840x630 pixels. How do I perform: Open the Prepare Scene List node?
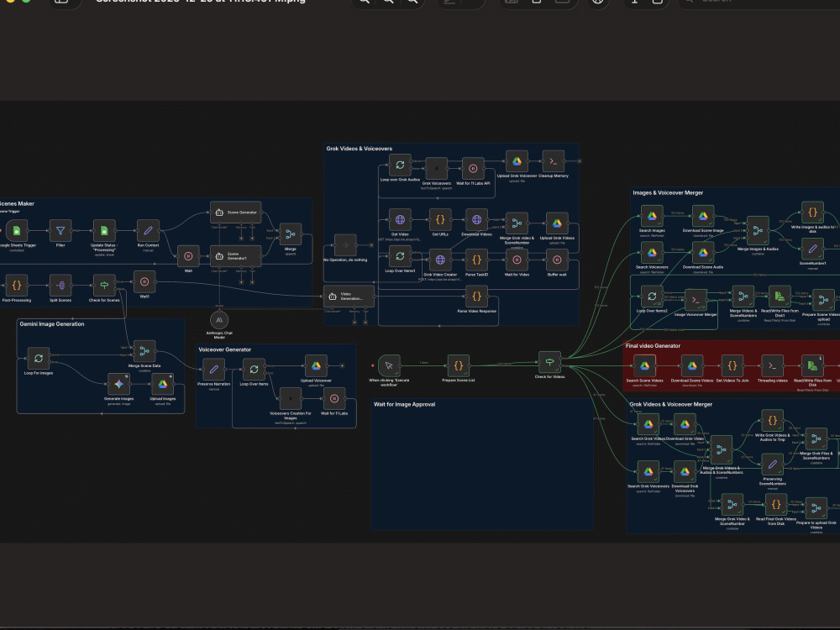(458, 366)
